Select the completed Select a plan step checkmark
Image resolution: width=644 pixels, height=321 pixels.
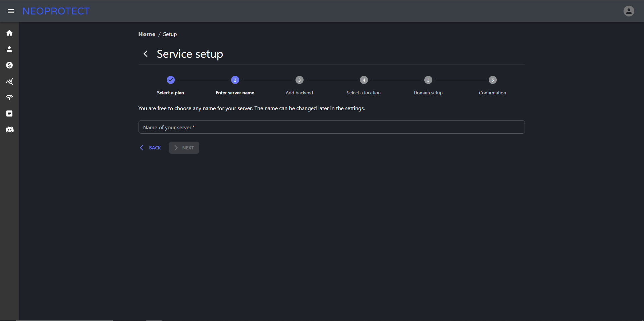point(171,80)
